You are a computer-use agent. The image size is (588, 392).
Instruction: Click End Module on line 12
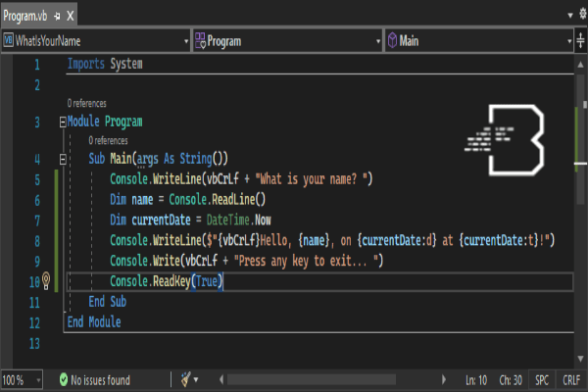point(94,321)
